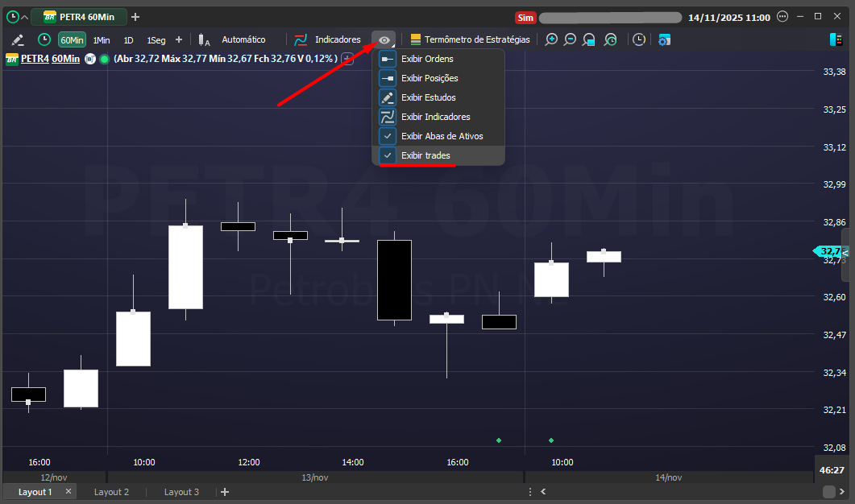Switch to Layout 2 tab
855x504 pixels.
[x=111, y=492]
